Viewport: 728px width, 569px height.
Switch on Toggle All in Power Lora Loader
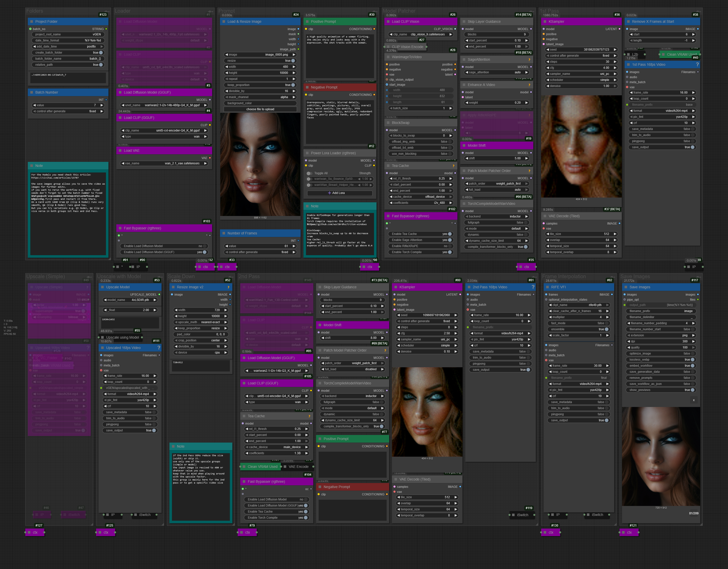tap(310, 173)
